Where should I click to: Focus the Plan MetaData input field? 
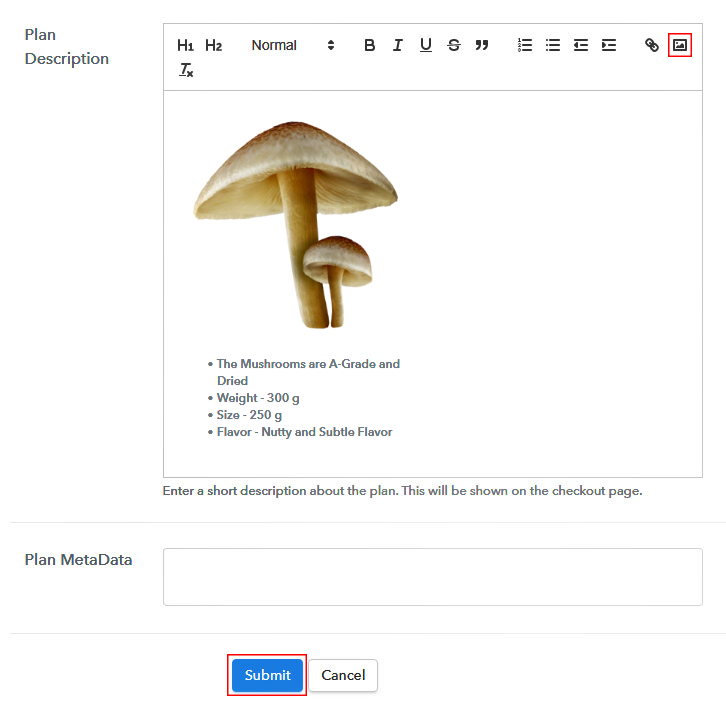tap(432, 577)
